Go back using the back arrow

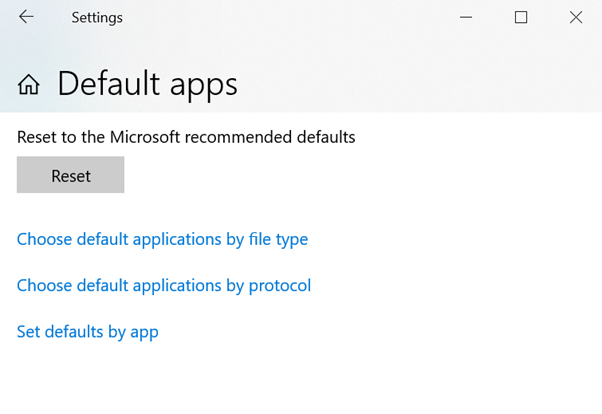tap(26, 17)
